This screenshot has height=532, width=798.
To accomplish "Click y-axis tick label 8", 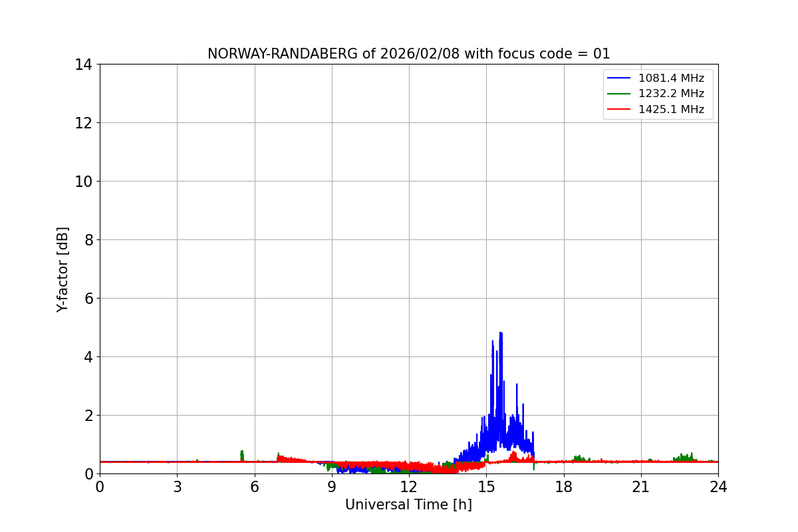I will coord(88,240).
